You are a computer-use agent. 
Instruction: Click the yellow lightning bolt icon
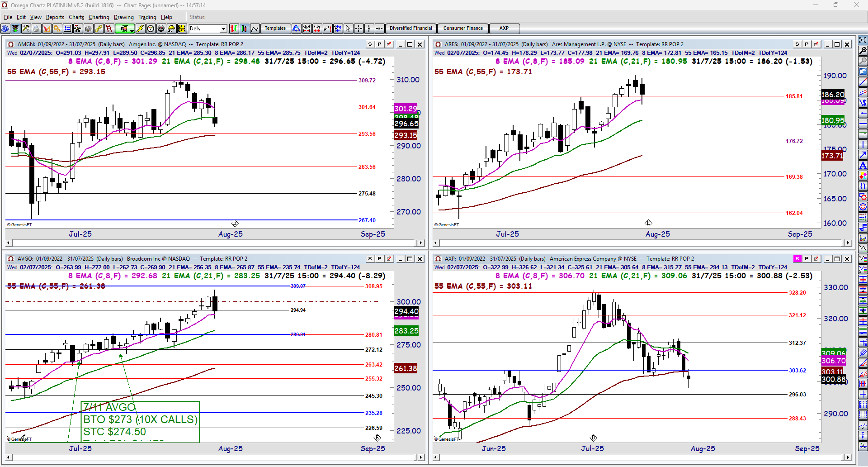pos(140,29)
